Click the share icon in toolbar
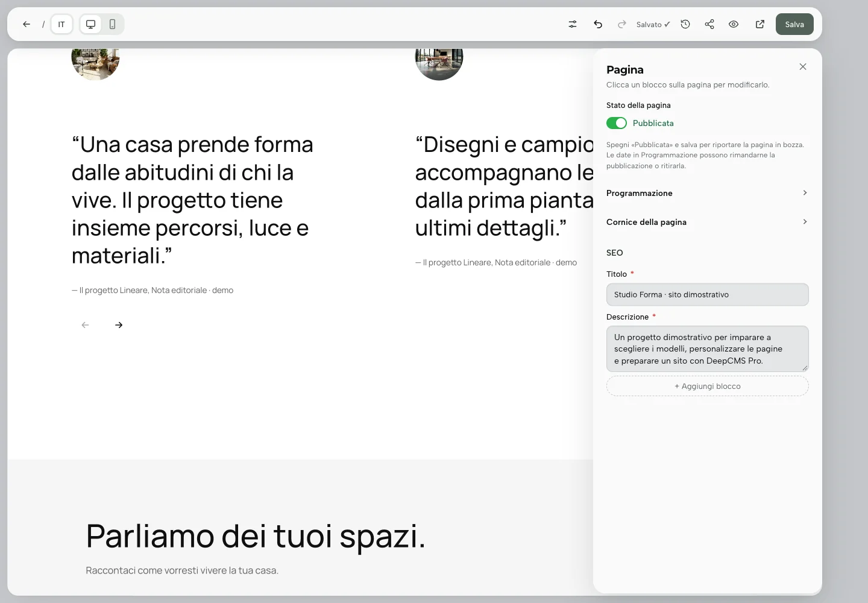 [x=709, y=24]
